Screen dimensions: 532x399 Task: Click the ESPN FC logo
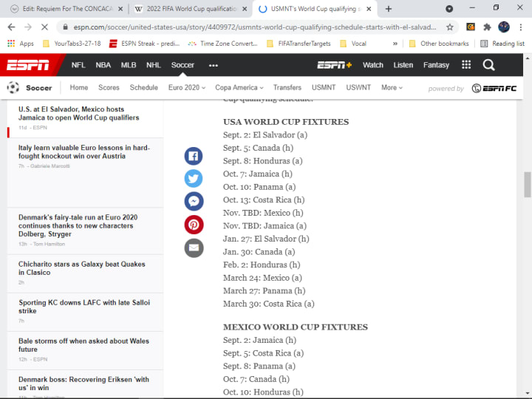click(x=494, y=88)
